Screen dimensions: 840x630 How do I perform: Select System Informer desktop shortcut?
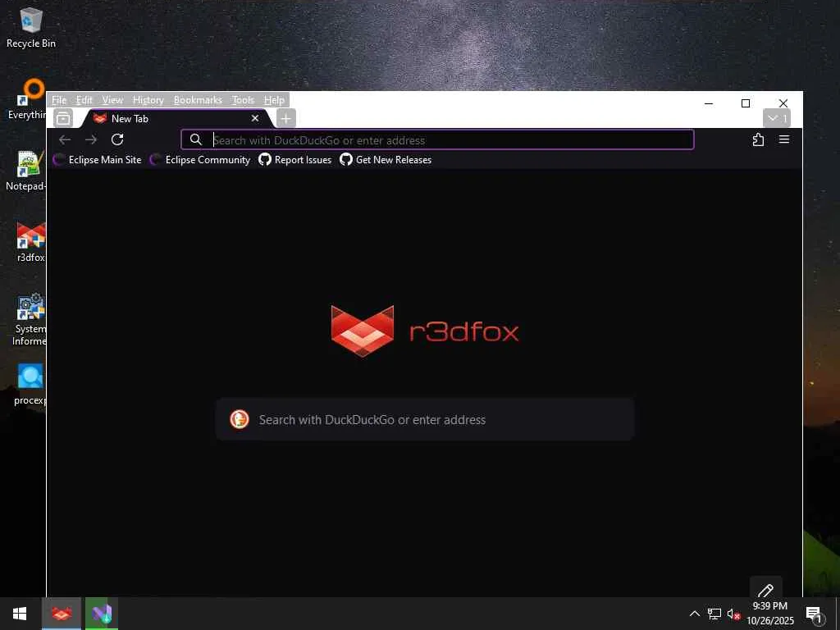click(30, 319)
